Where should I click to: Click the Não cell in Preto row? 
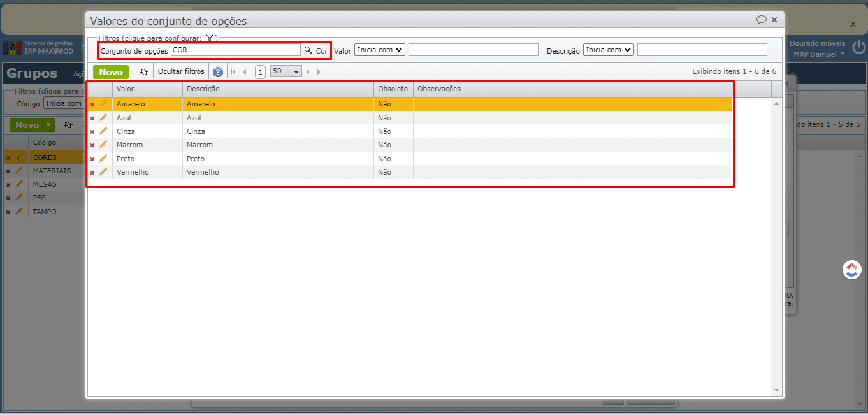coord(393,159)
